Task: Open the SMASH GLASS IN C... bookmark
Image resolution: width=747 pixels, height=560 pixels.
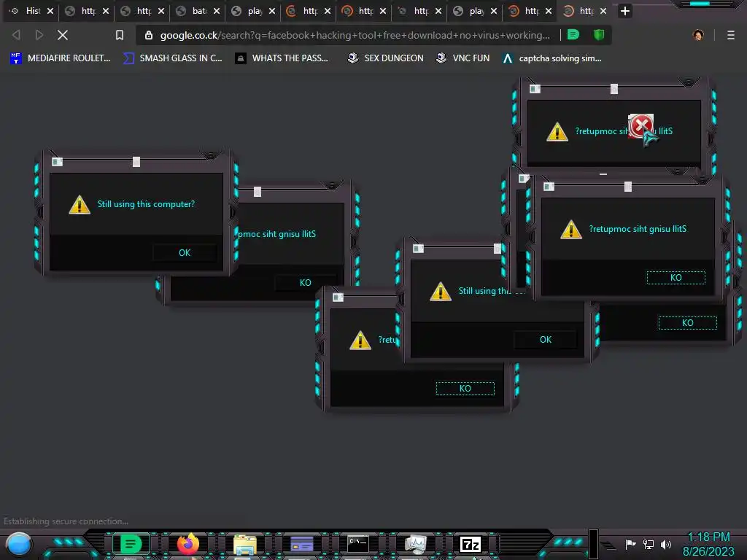Action: [x=172, y=58]
